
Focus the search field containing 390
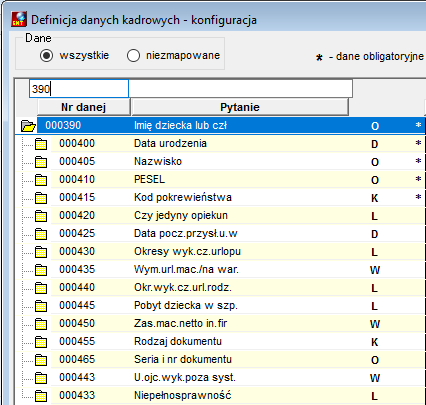pos(79,89)
